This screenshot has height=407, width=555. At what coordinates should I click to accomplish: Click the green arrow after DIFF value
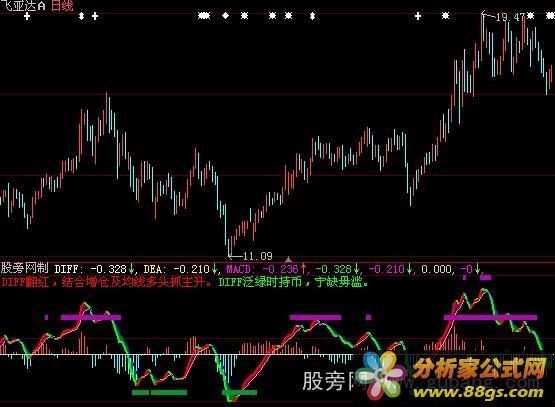click(131, 269)
